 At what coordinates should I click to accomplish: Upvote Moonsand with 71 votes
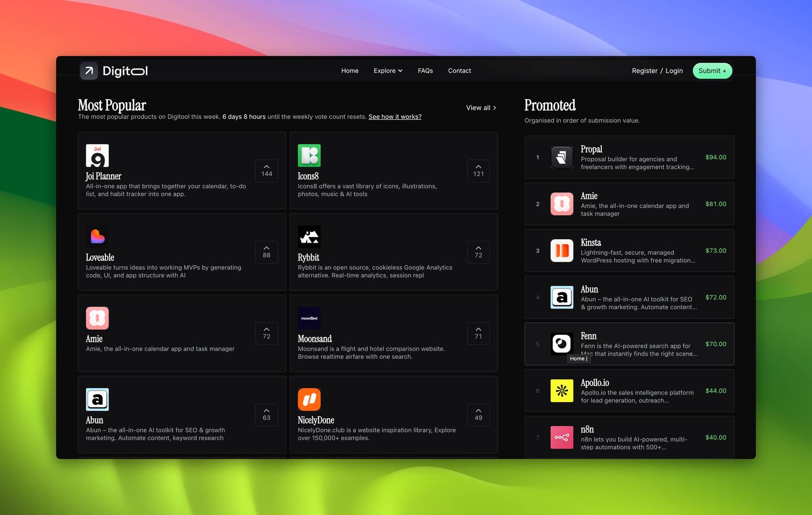tap(478, 333)
